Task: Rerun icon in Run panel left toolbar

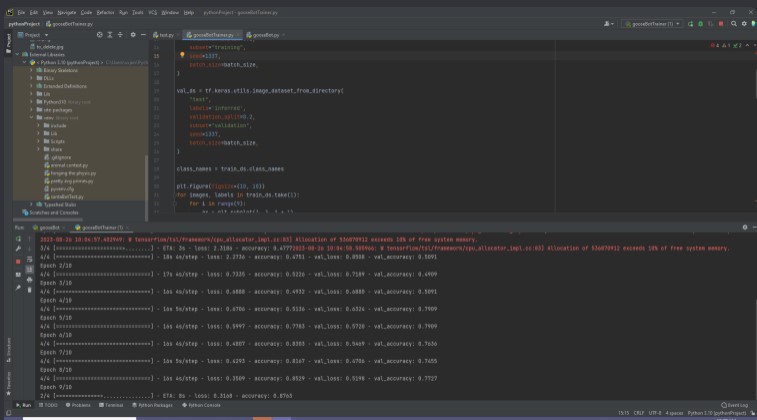Action: point(18,239)
